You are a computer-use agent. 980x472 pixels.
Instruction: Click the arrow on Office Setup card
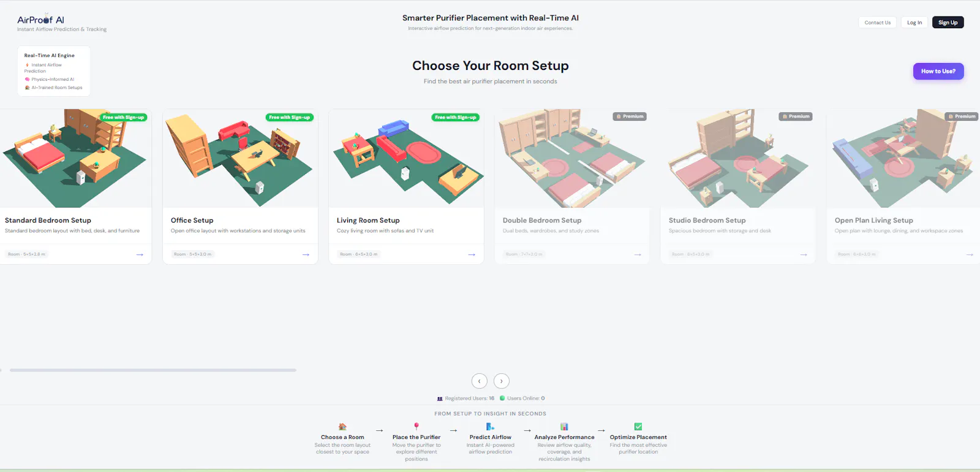tap(306, 254)
